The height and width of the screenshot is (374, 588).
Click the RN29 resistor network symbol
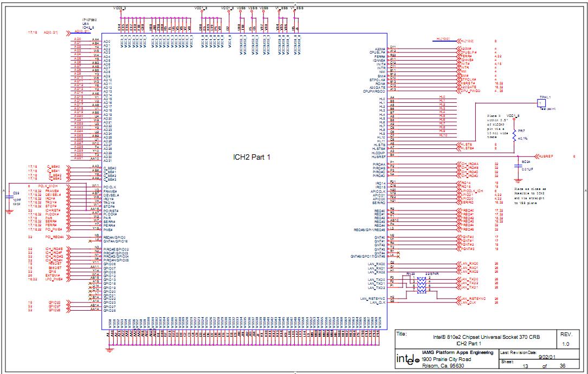[x=422, y=284]
